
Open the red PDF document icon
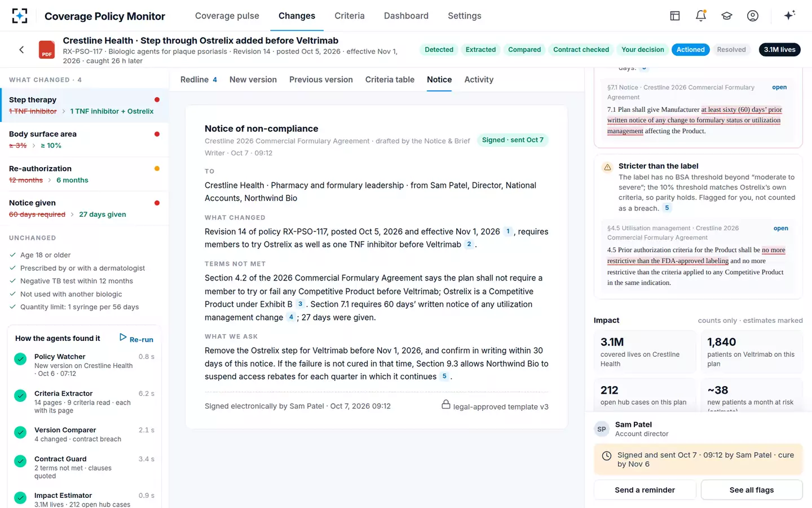(47, 50)
